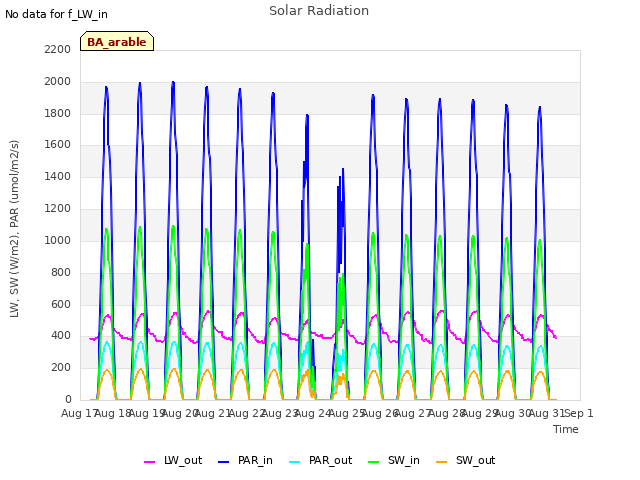Click the 1200 y-axis tick label
640x480 pixels.
click(58, 208)
